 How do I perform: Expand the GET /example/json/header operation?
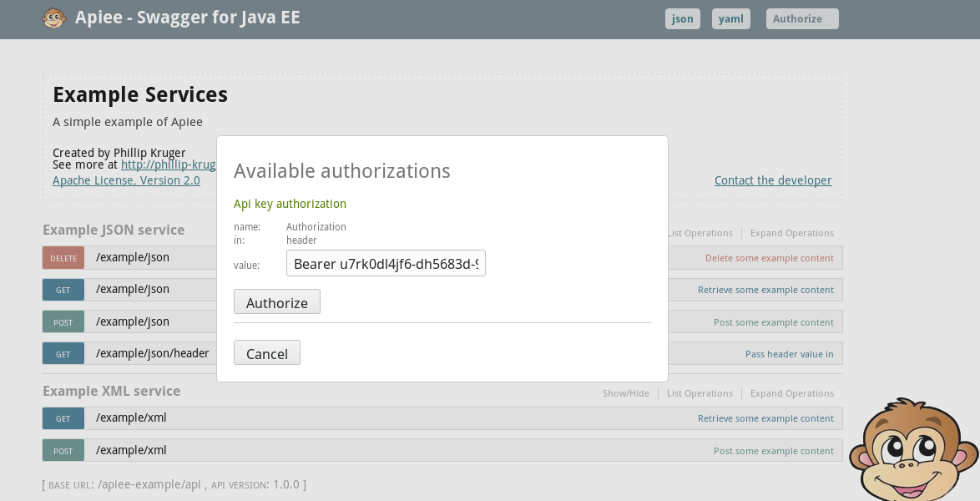coord(153,353)
